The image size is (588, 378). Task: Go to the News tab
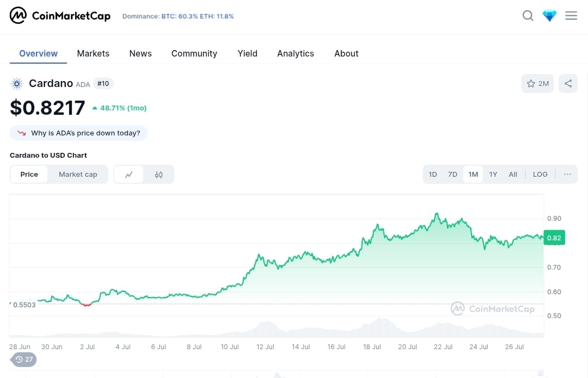[x=140, y=53]
